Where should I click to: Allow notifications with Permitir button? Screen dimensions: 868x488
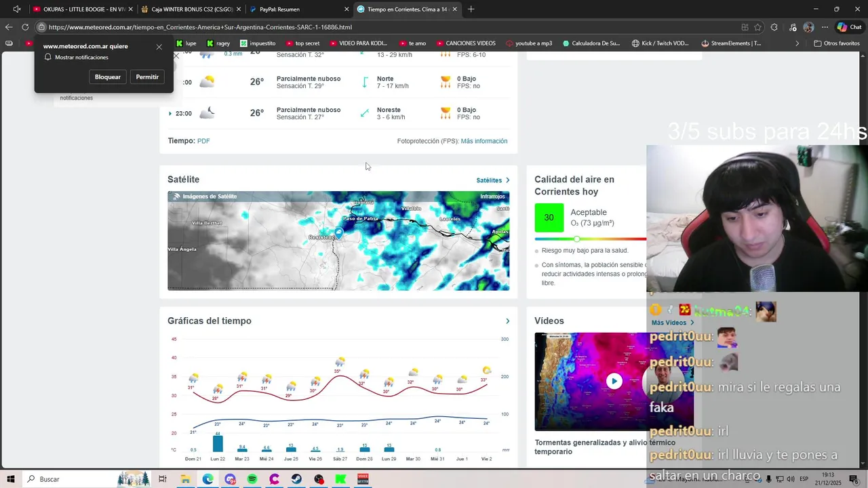tap(147, 77)
